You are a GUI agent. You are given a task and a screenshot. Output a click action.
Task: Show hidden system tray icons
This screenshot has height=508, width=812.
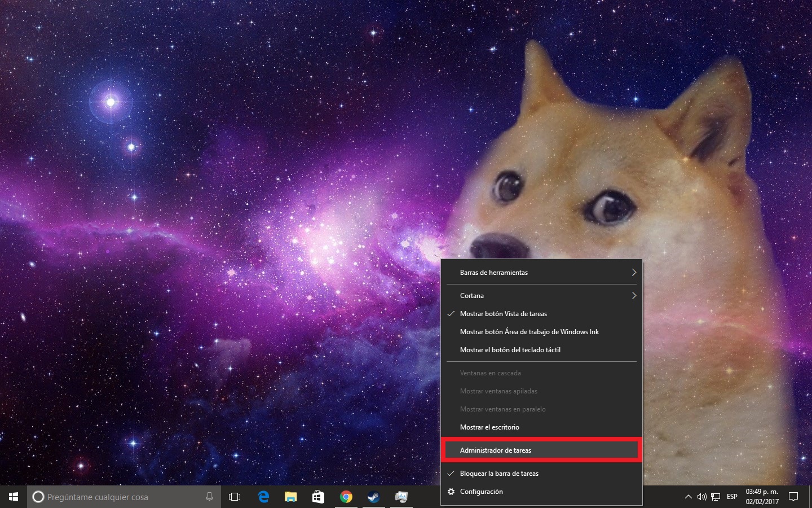[x=688, y=497]
